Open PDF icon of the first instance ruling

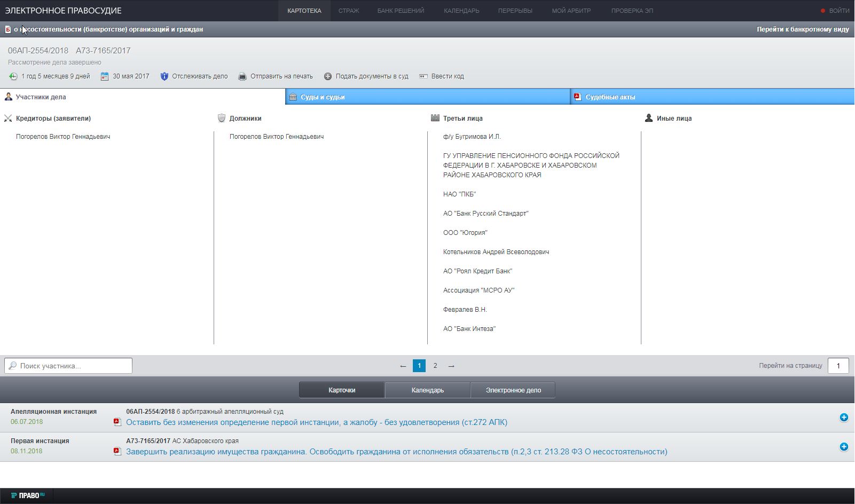(117, 452)
